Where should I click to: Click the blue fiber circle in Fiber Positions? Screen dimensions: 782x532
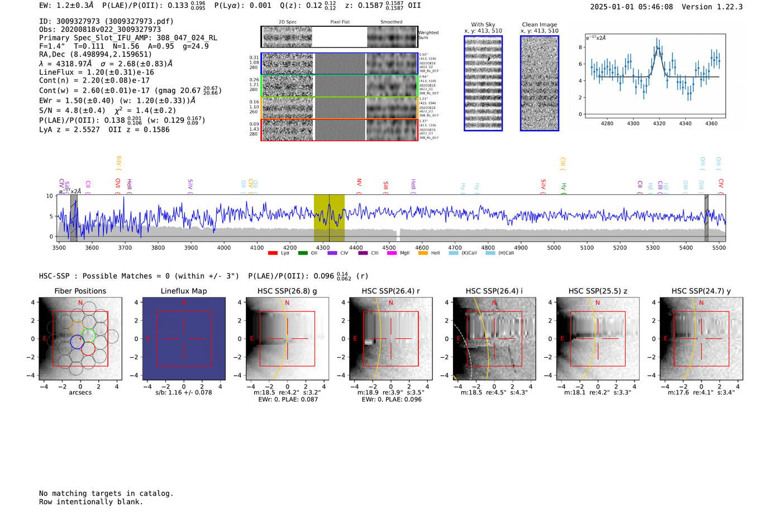pyautogui.click(x=77, y=342)
